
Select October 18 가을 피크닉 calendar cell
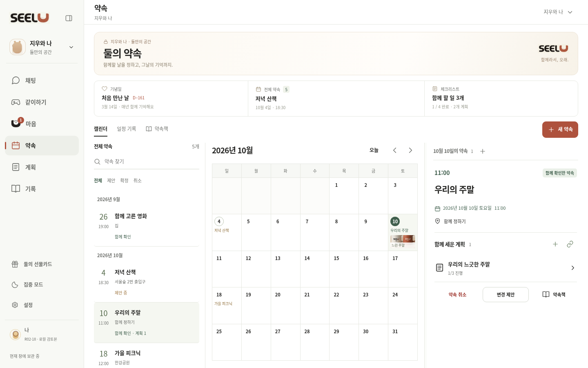coord(227,305)
